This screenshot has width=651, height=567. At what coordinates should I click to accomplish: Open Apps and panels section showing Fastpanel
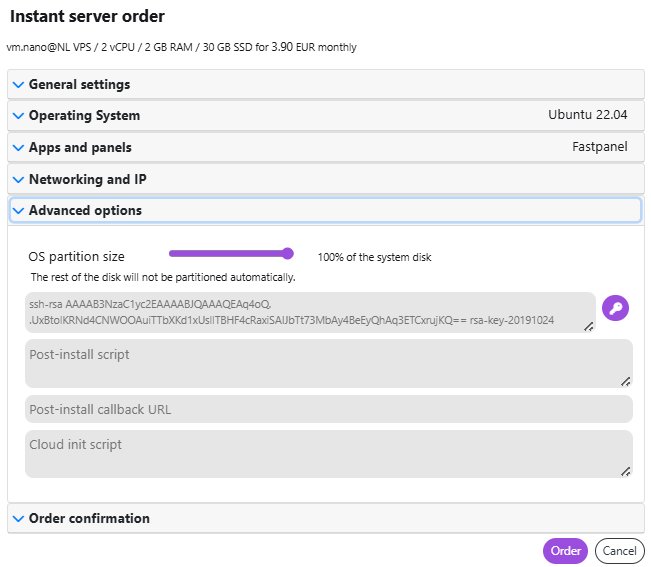point(326,147)
